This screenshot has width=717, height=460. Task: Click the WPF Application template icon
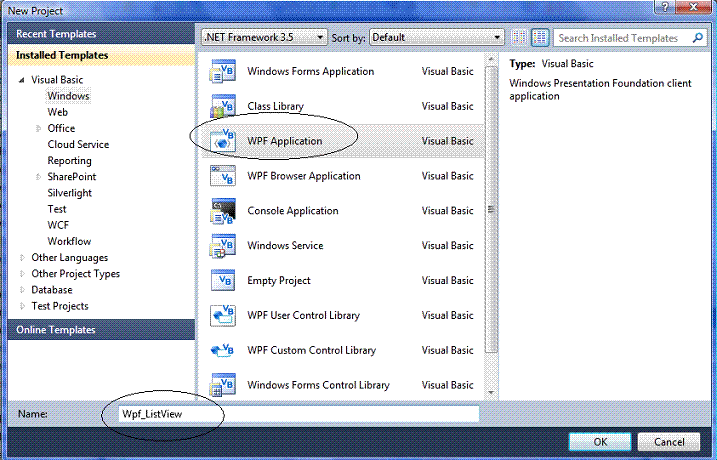(x=223, y=141)
